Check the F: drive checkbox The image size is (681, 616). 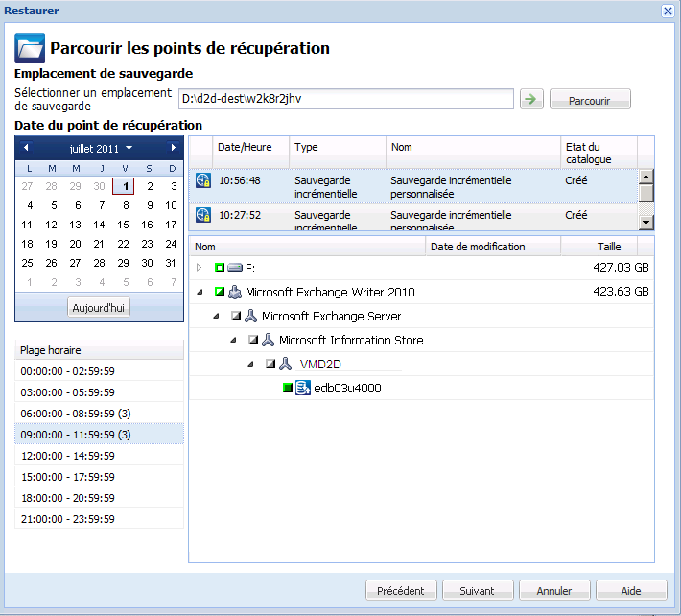(220, 268)
